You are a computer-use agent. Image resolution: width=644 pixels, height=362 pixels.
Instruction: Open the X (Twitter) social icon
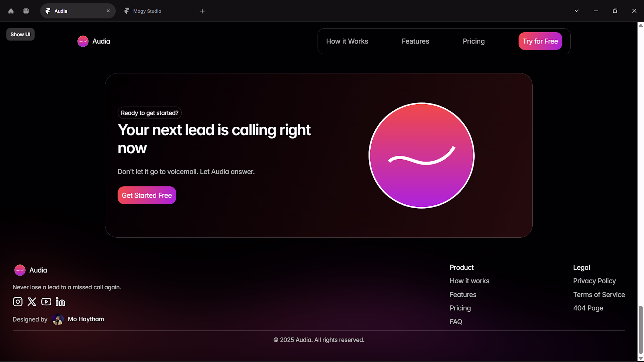(32, 302)
